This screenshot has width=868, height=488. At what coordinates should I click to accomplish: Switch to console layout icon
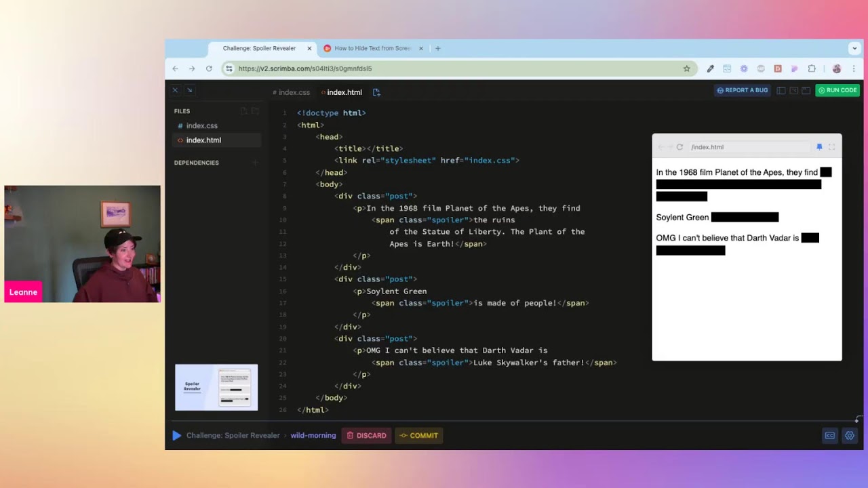[793, 90]
